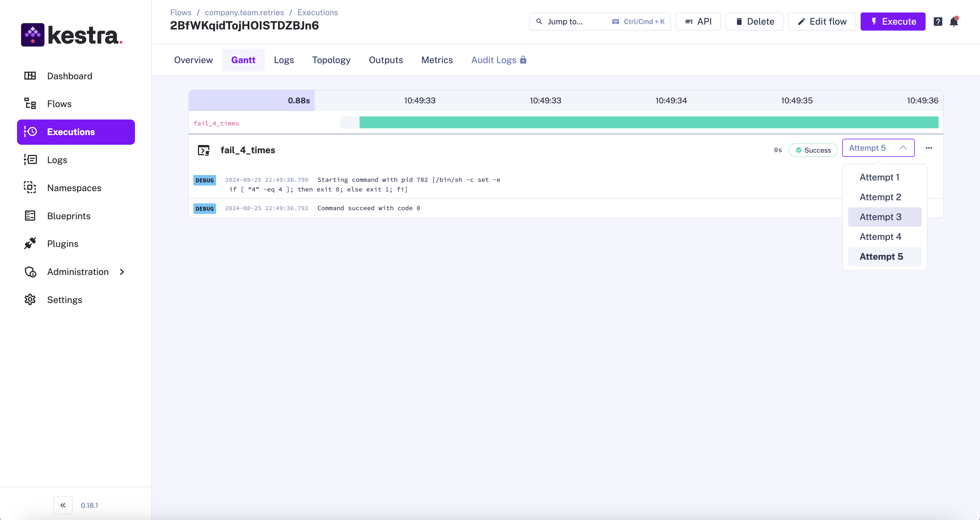
Task: Click the purple Execute button
Action: tap(892, 22)
